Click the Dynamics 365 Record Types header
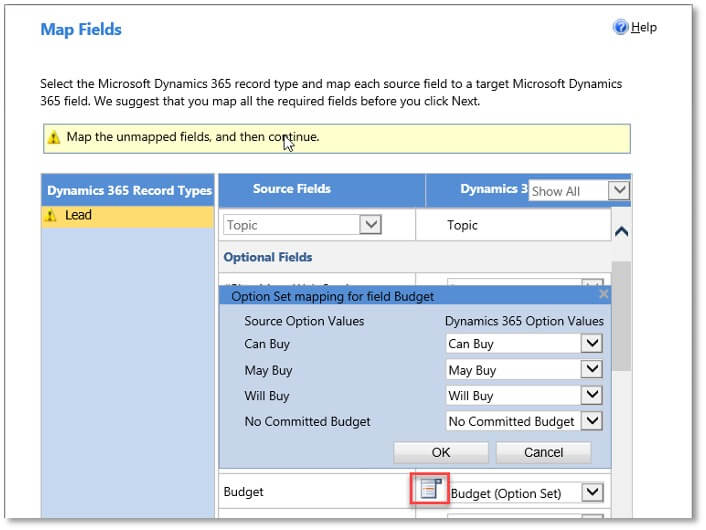Screen dimensions: 706x530 [130, 190]
